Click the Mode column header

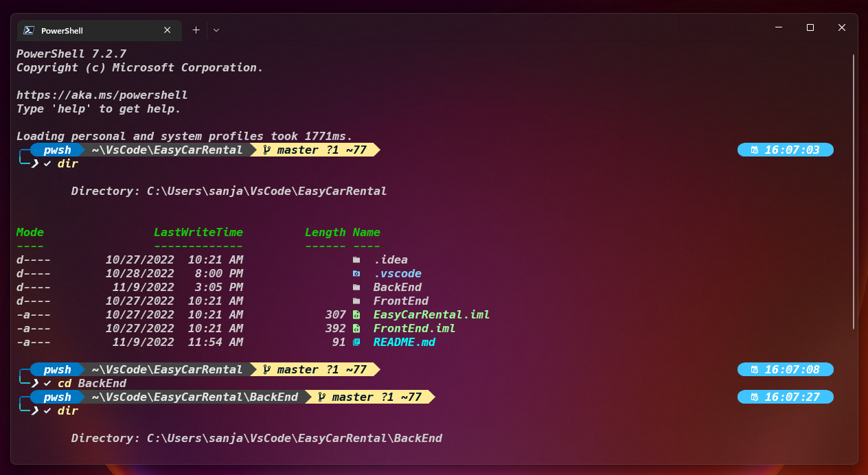click(x=30, y=232)
